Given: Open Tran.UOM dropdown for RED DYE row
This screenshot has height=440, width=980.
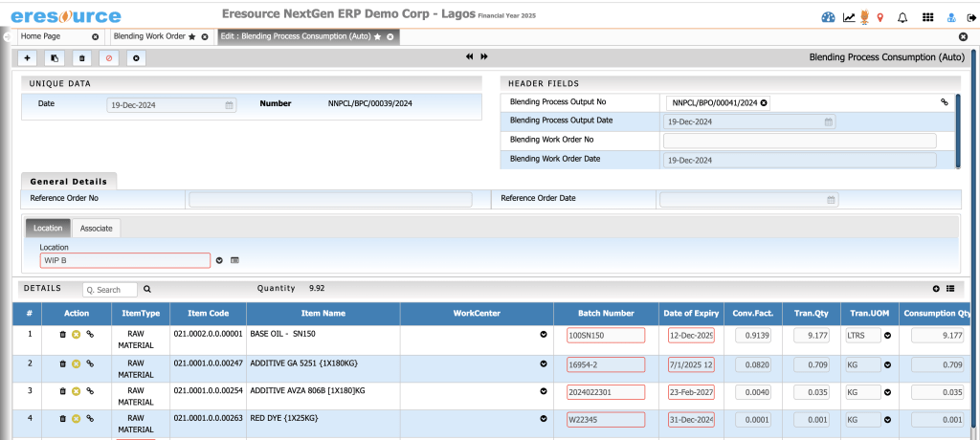Looking at the screenshot, I should [x=887, y=420].
